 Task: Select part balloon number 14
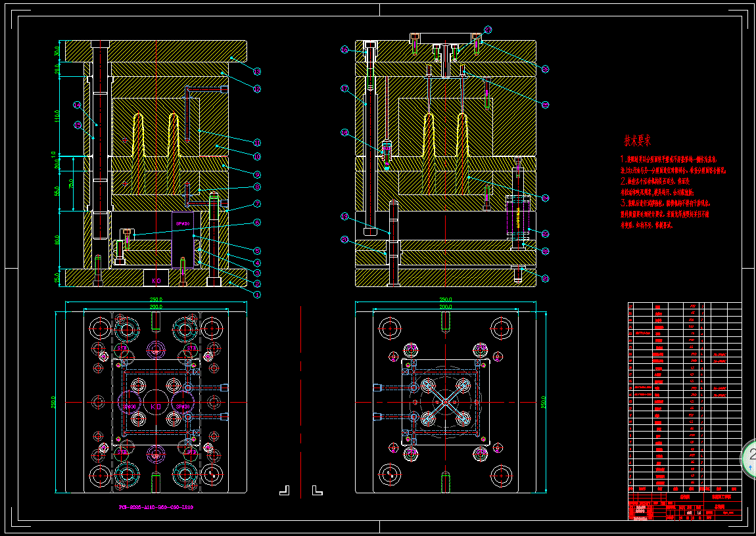(77, 104)
